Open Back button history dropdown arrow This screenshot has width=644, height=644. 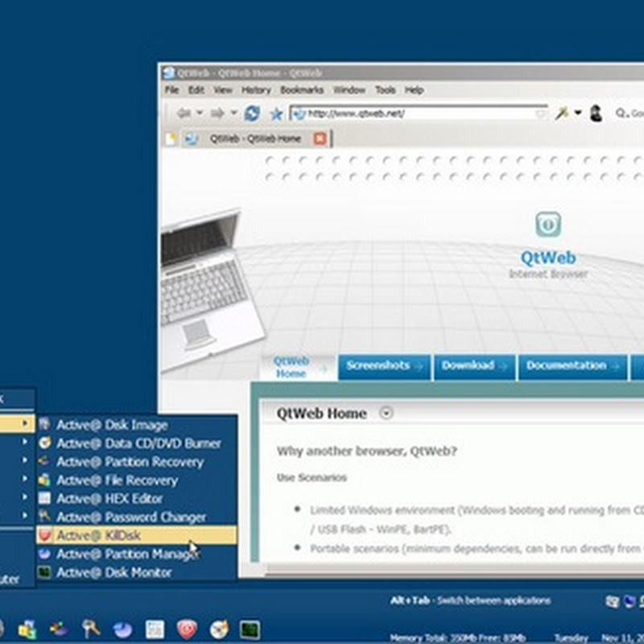pos(200,112)
